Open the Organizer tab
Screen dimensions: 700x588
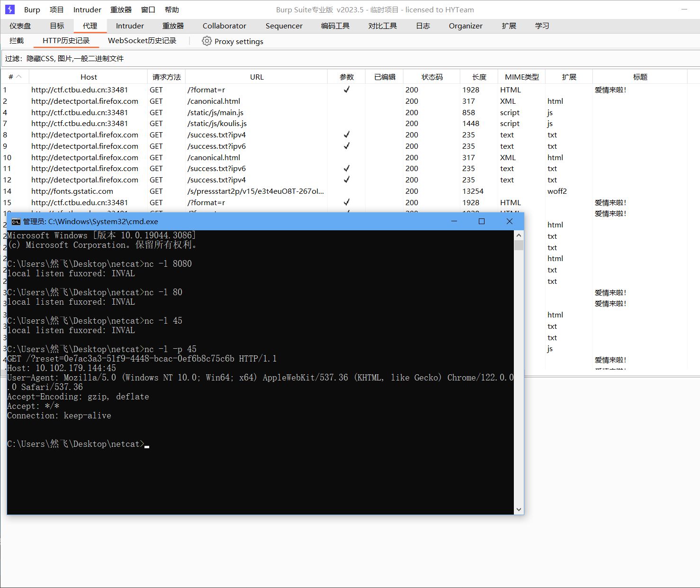pyautogui.click(x=466, y=26)
